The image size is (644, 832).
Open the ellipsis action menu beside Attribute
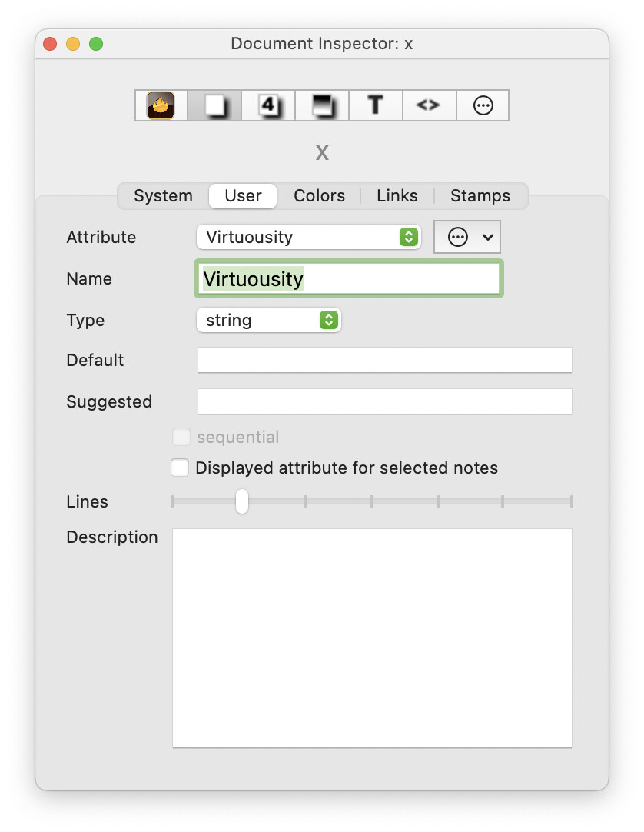coord(467,237)
